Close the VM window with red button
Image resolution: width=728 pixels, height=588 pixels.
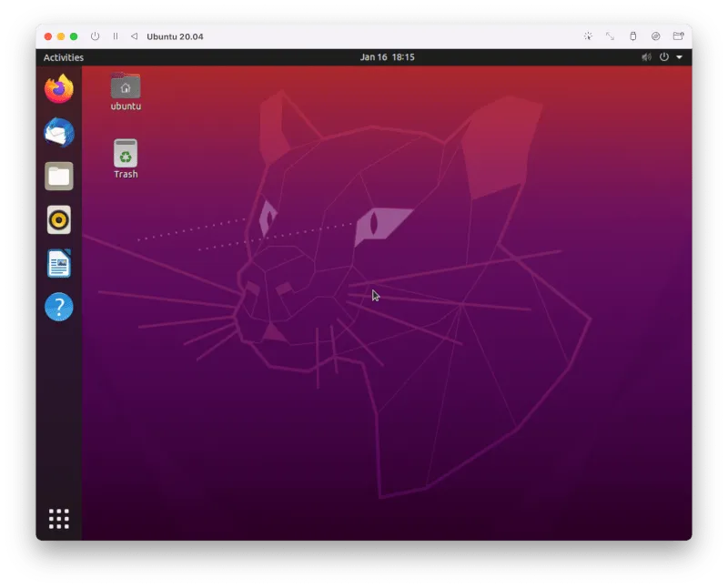click(x=48, y=36)
